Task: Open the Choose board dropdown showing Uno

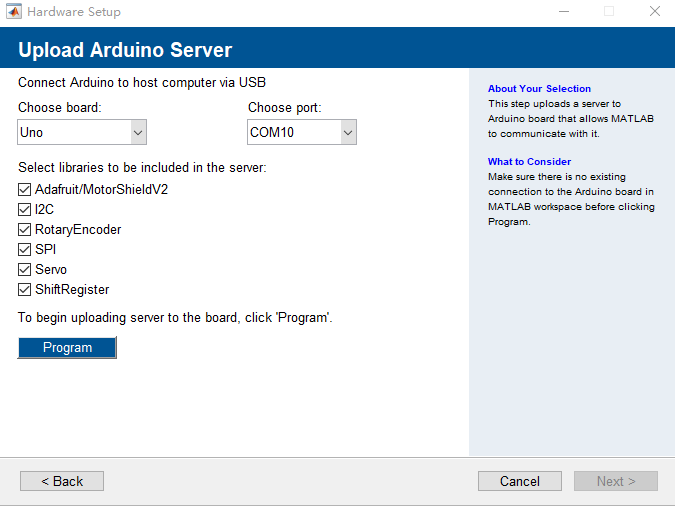Action: click(82, 132)
